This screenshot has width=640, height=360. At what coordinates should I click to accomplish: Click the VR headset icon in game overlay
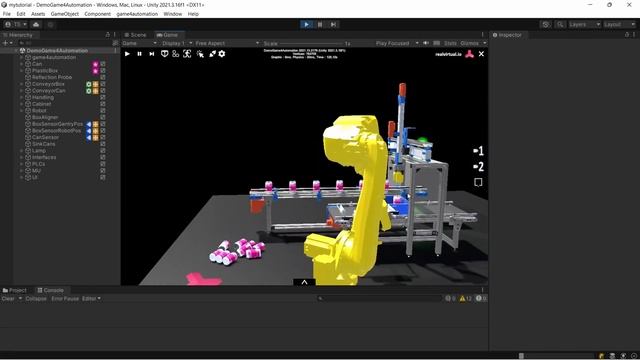(x=164, y=54)
